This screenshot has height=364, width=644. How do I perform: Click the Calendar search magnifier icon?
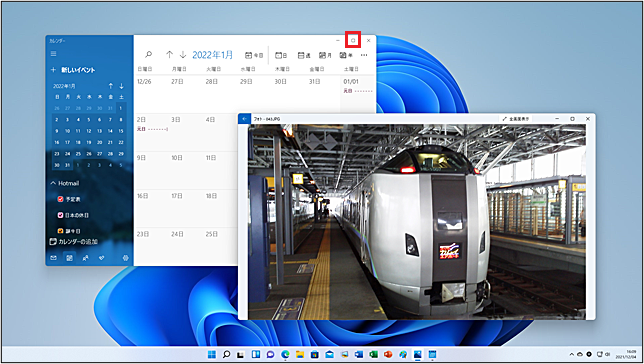(x=149, y=54)
